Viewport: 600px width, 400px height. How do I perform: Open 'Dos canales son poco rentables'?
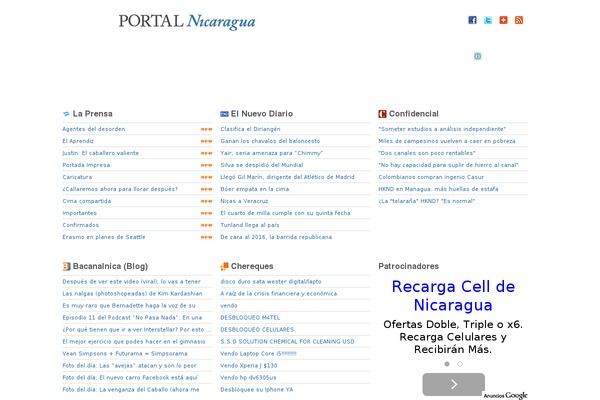427,153
